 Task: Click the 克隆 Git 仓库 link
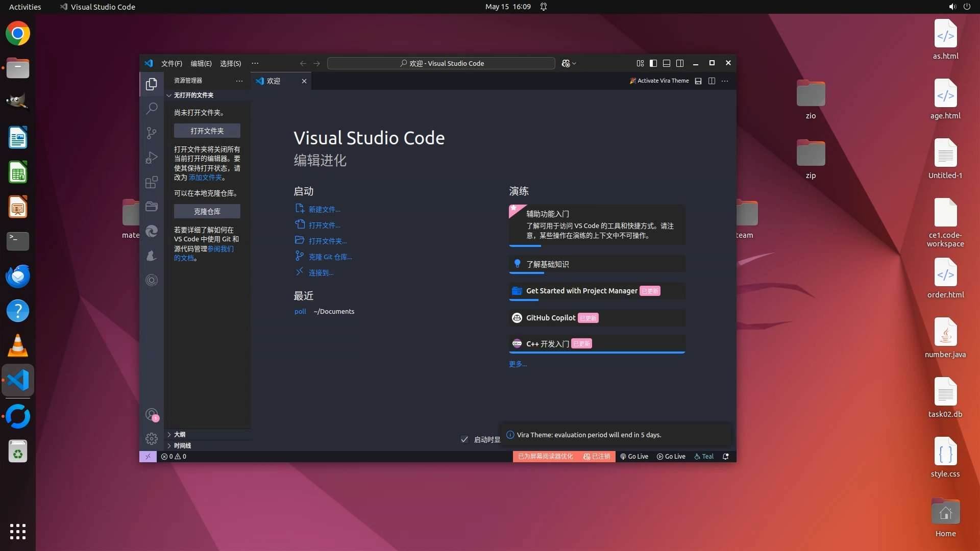330,257
